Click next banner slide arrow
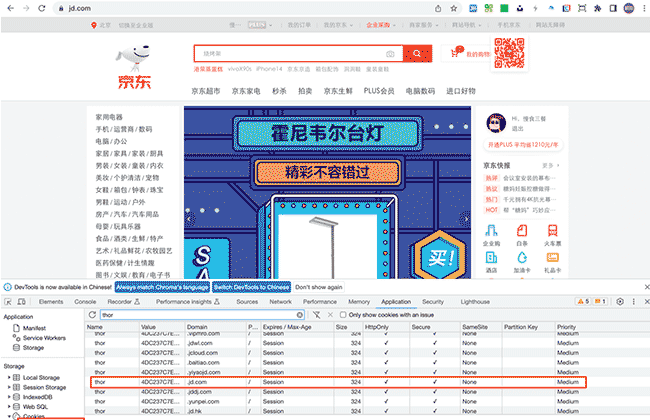 (466, 218)
